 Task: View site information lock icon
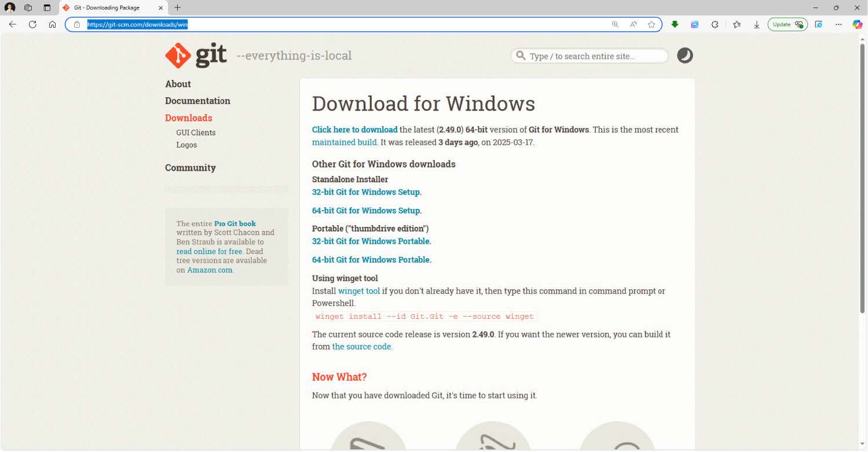76,24
